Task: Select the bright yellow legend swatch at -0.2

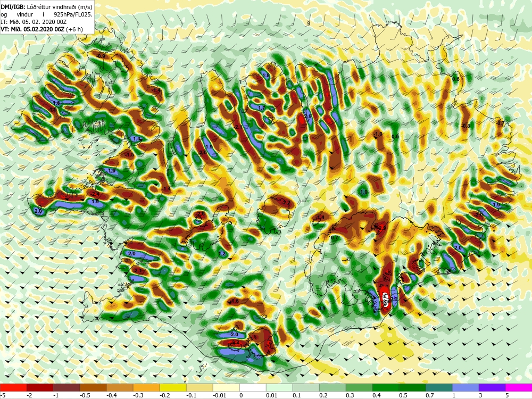Action: 173,387
